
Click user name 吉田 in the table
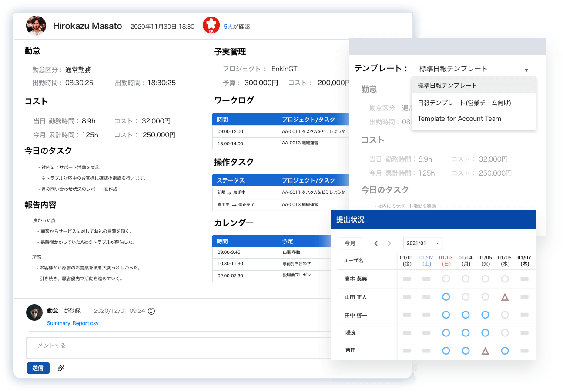[350, 350]
